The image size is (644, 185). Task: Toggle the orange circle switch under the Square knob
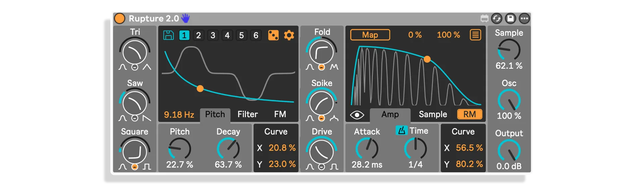coord(135,167)
